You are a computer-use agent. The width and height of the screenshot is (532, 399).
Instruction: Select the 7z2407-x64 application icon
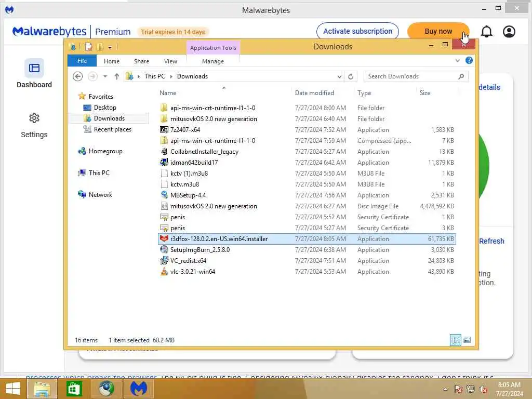click(x=164, y=129)
